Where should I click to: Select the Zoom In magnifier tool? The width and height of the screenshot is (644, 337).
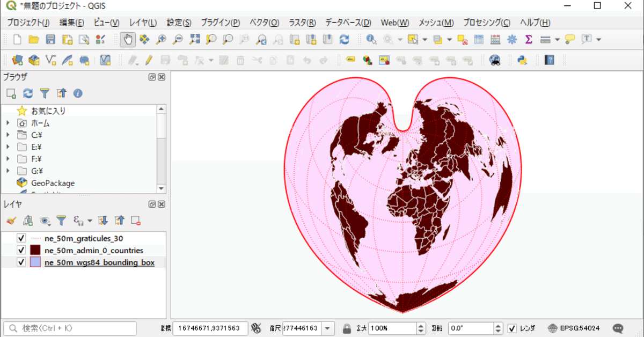click(160, 40)
